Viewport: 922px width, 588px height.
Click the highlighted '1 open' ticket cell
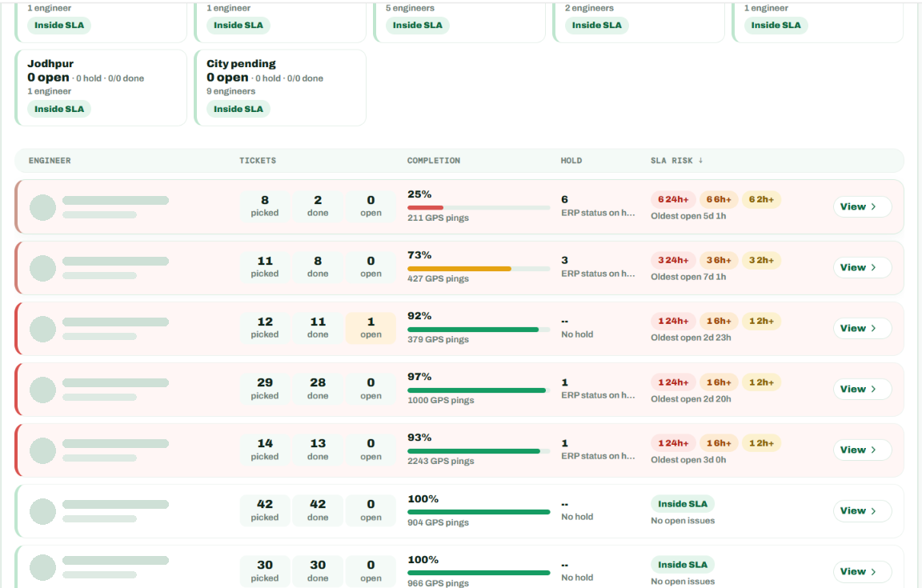(x=371, y=327)
